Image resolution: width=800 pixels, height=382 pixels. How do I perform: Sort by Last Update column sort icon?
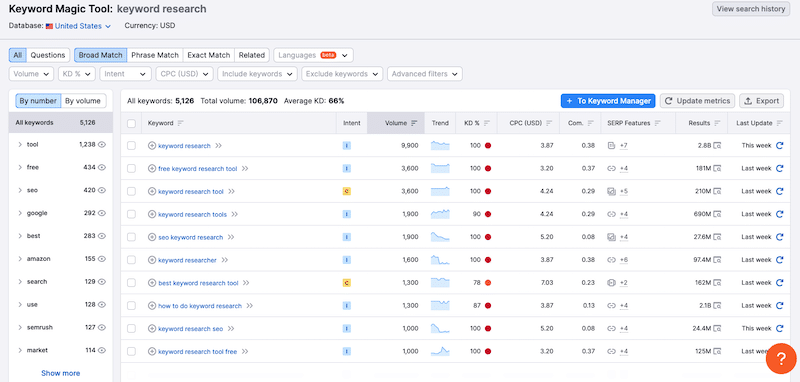(x=780, y=123)
